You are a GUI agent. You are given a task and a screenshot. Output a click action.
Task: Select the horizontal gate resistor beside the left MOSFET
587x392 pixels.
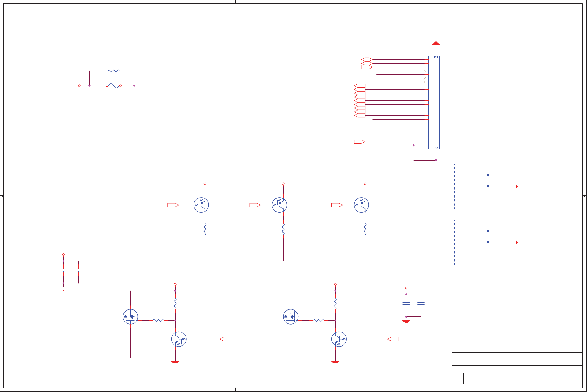[x=158, y=320]
